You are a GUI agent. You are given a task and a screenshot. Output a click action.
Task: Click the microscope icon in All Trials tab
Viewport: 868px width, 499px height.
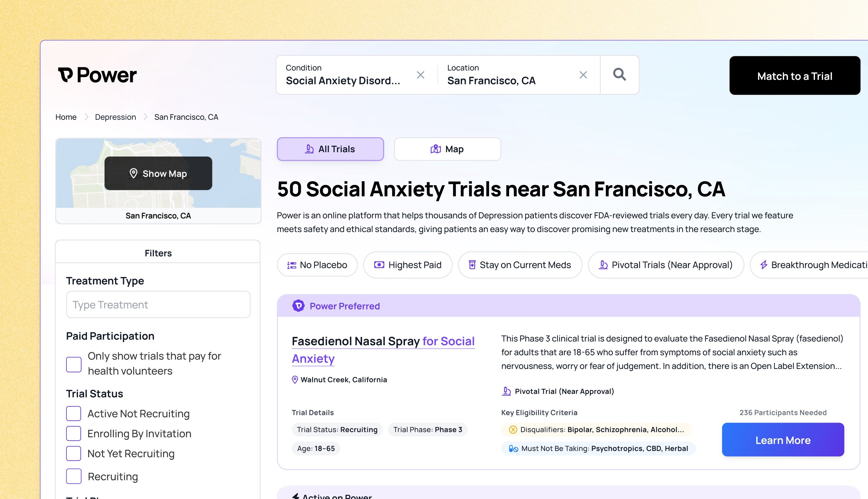point(309,149)
